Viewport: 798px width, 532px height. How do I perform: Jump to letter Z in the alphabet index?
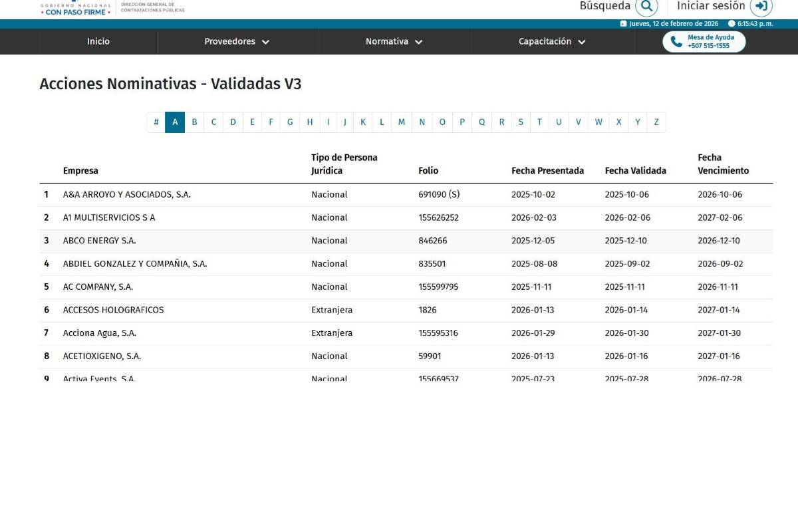click(x=656, y=122)
